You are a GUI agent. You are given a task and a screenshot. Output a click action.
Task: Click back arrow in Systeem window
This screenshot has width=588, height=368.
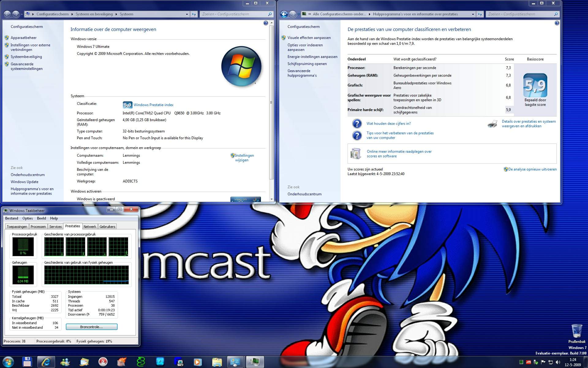7,14
